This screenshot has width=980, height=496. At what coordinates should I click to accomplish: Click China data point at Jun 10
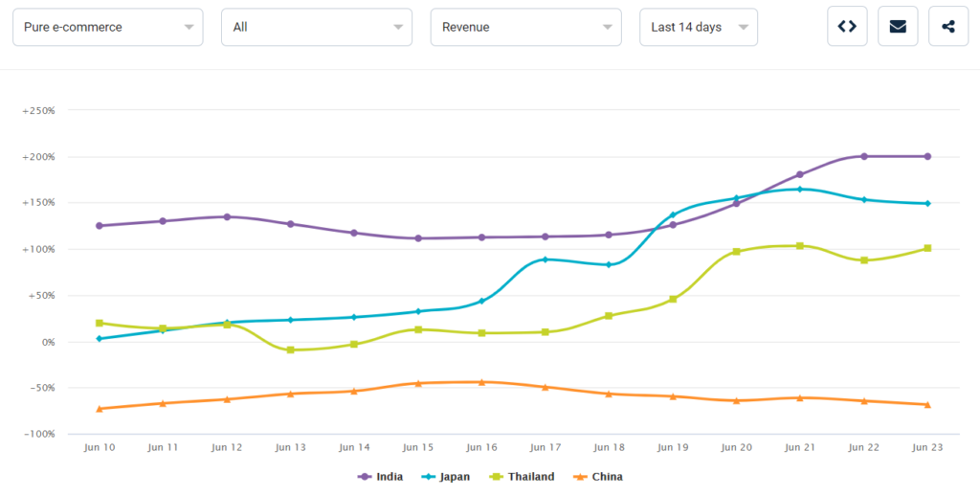click(x=100, y=409)
